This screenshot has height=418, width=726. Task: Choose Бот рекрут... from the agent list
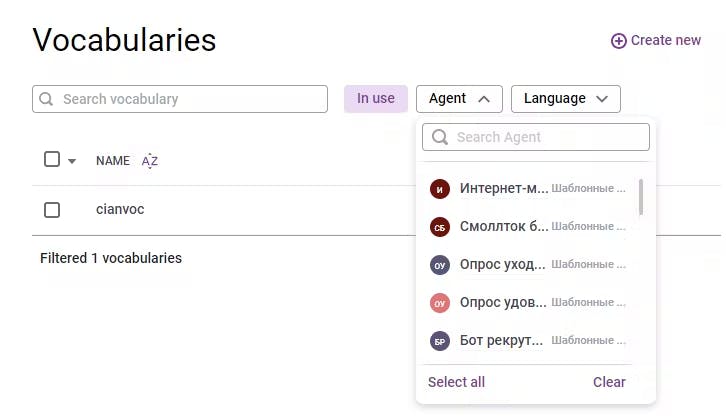(x=502, y=341)
